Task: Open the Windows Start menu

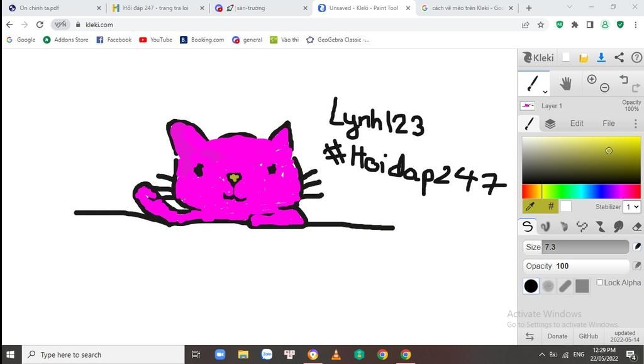Action: [x=11, y=355]
